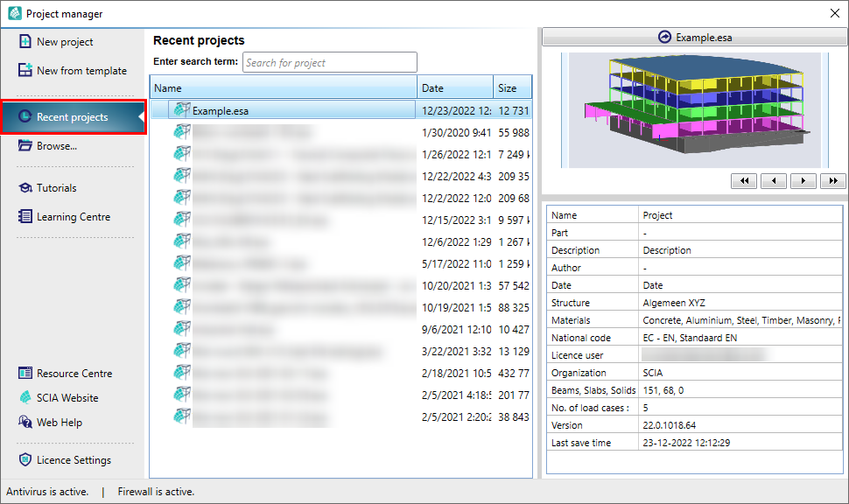The width and height of the screenshot is (849, 504).
Task: Open Web Help
Action: pos(59,423)
